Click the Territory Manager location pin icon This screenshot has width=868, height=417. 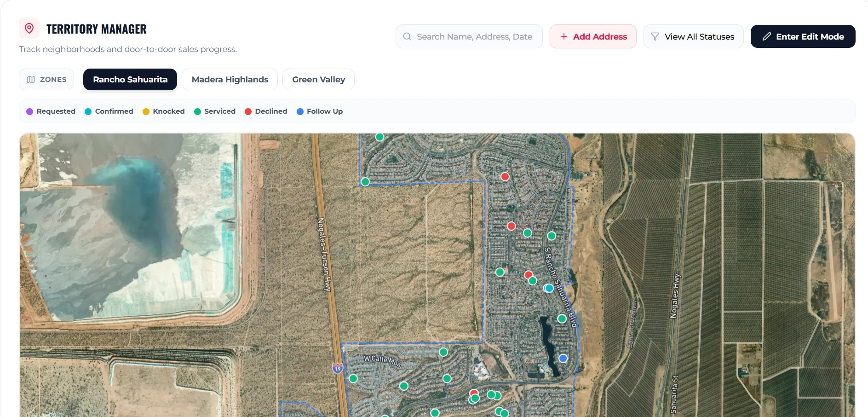(29, 29)
